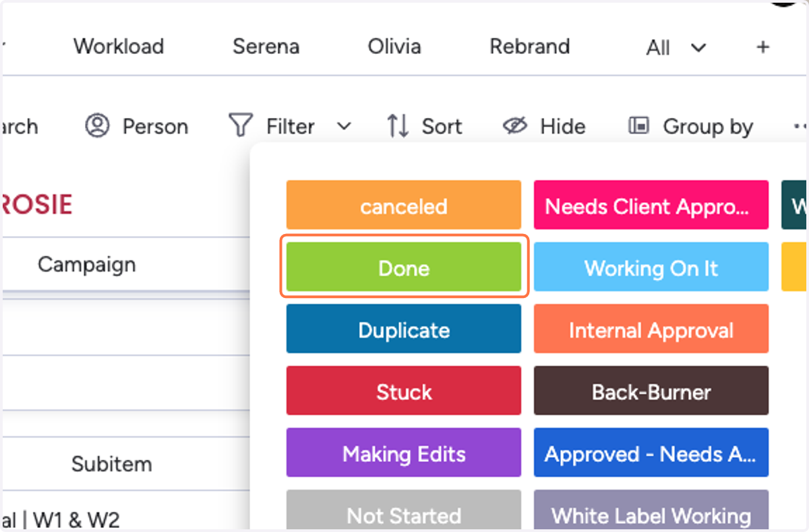Select the Not Started status

(404, 511)
